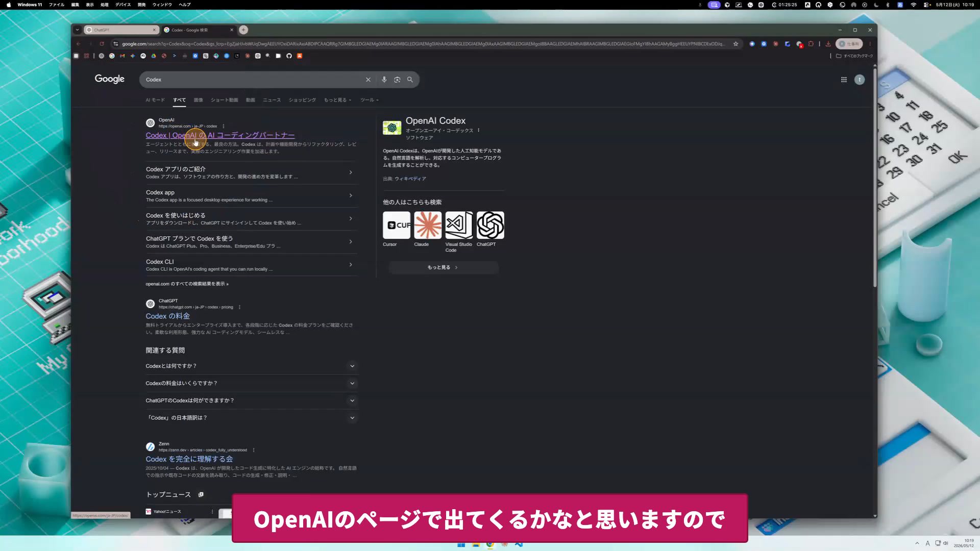Screen dimensions: 980x551
Task: Open the Apple menu logo
Action: (9, 5)
